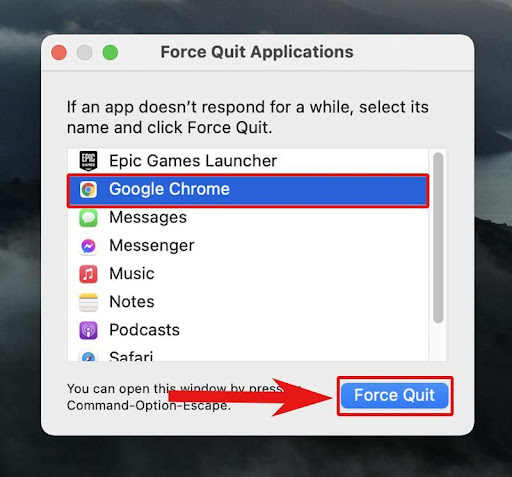Select the highlighted Google Chrome entry
Viewport: 512px width, 477px height.
pos(248,191)
